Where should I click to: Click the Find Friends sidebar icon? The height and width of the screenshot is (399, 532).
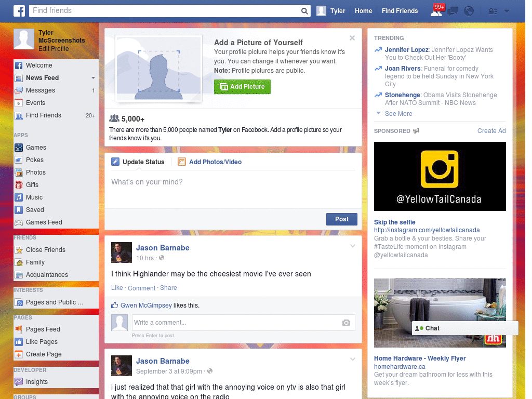click(19, 116)
